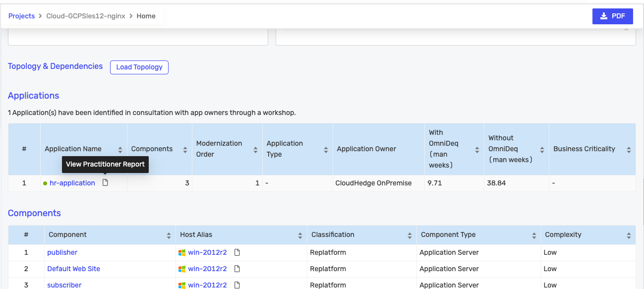
Task: Open win-2012r2 host in subscriber row
Action: [207, 285]
